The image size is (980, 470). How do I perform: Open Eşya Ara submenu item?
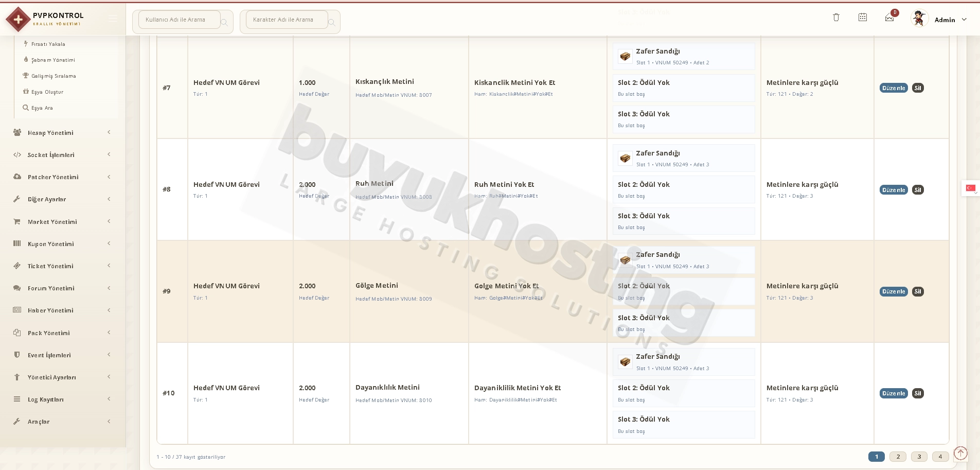42,108
